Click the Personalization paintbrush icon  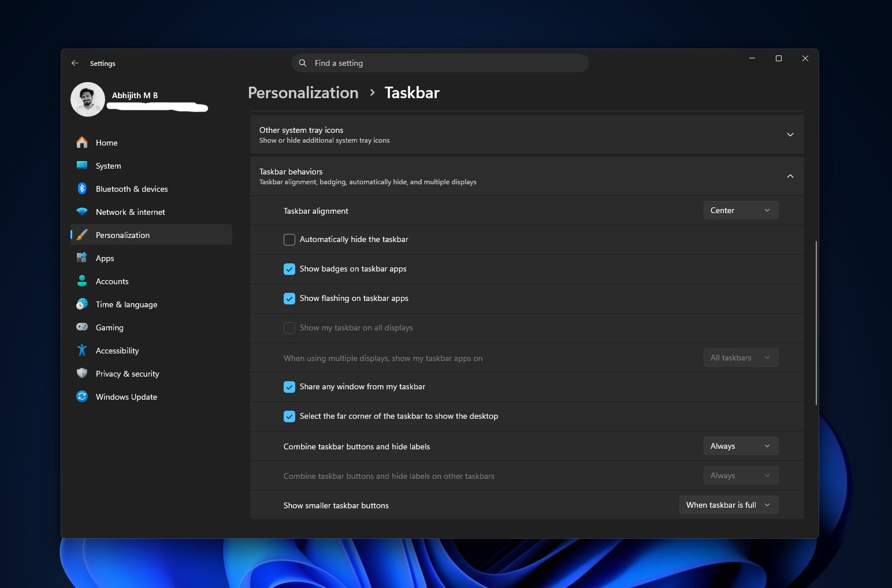coord(82,235)
